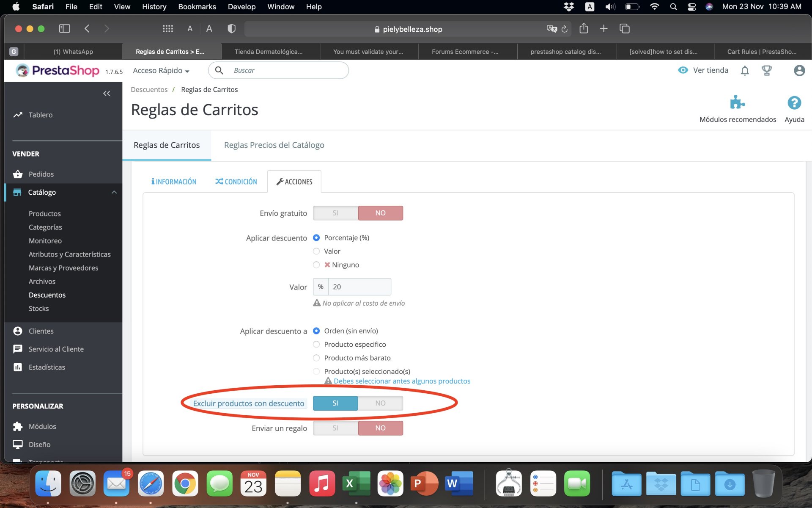Open Reglas Precios del Catálogo tab

[274, 145]
